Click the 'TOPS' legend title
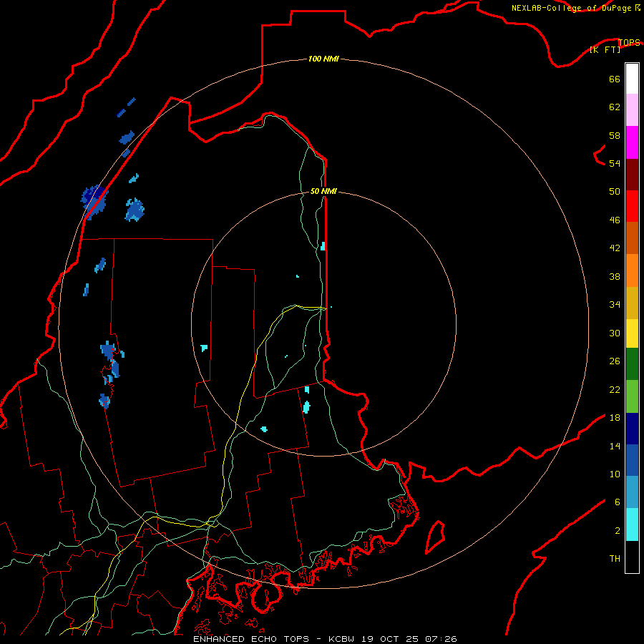Screen dimensions: 644x644 pos(629,42)
